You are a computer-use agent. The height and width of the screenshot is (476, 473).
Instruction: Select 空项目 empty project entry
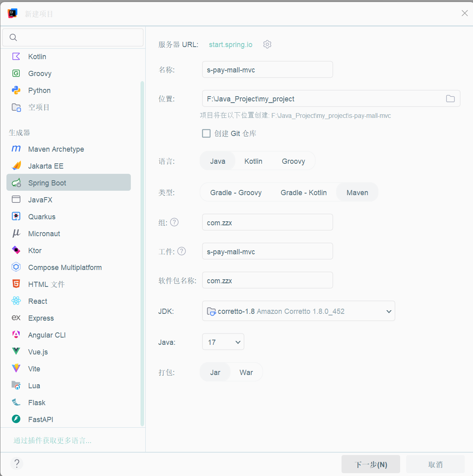click(69, 107)
